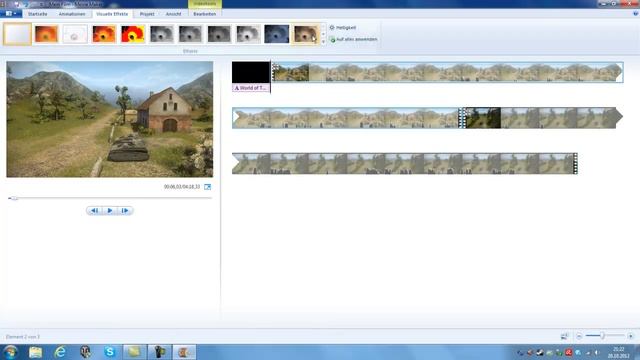Open the Helligkeit brightness control
The image size is (640, 360).
click(x=343, y=28)
